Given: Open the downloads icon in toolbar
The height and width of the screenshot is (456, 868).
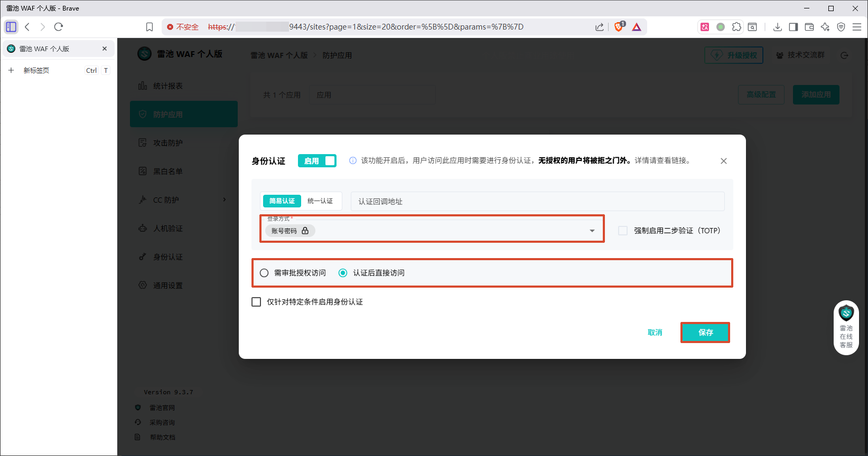Looking at the screenshot, I should (778, 27).
